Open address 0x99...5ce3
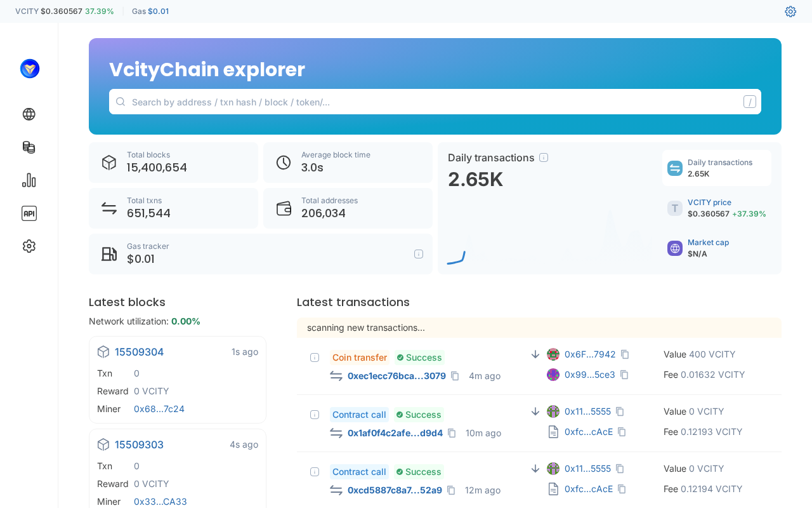 pyautogui.click(x=590, y=375)
